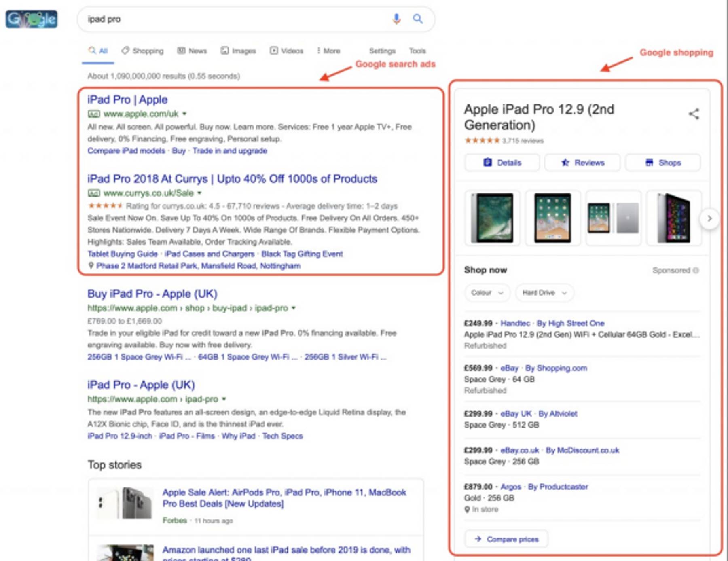Select second iPad Pro product image
Viewport: 728px width, 561px height.
[x=553, y=218]
